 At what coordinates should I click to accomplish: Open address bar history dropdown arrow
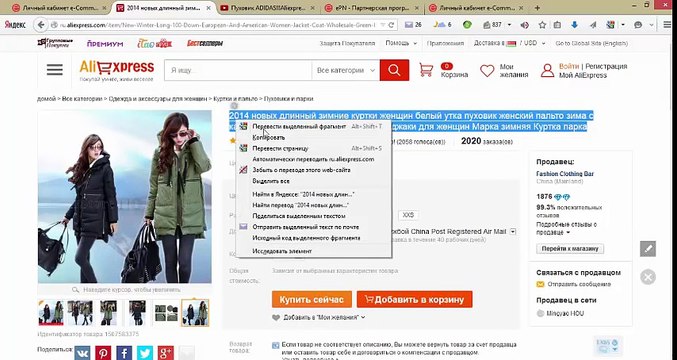383,25
